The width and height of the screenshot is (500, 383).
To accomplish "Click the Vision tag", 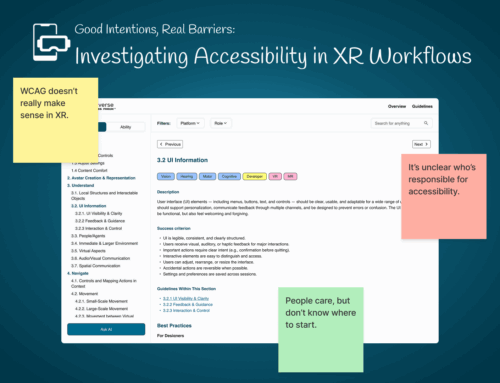I will [166, 177].
